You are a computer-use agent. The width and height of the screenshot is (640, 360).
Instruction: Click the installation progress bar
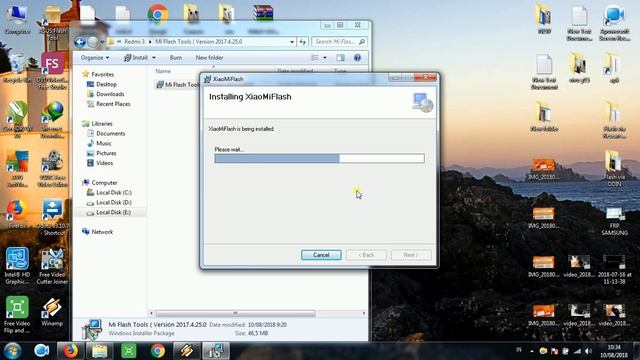point(319,158)
